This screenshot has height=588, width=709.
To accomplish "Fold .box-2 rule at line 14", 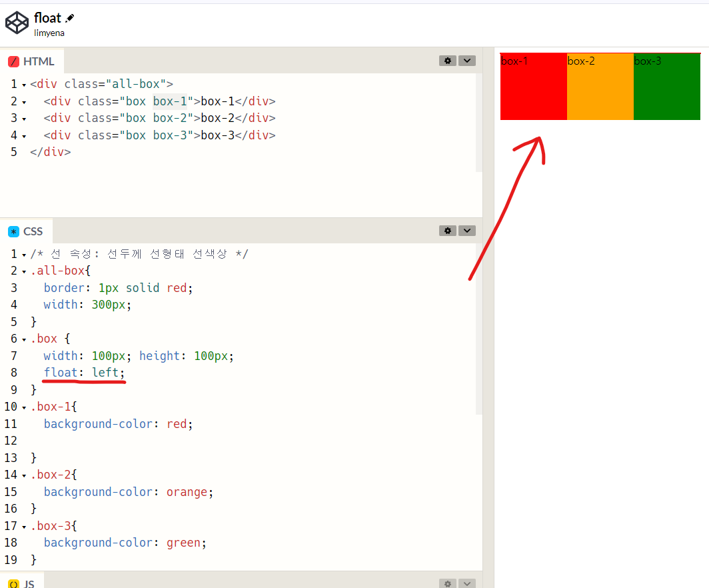I will click(x=24, y=476).
